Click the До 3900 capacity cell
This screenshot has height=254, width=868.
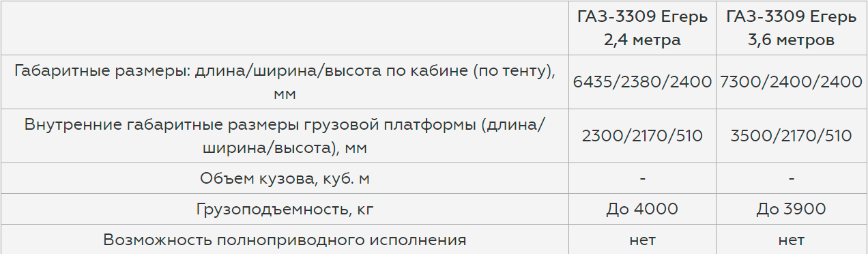point(791,208)
